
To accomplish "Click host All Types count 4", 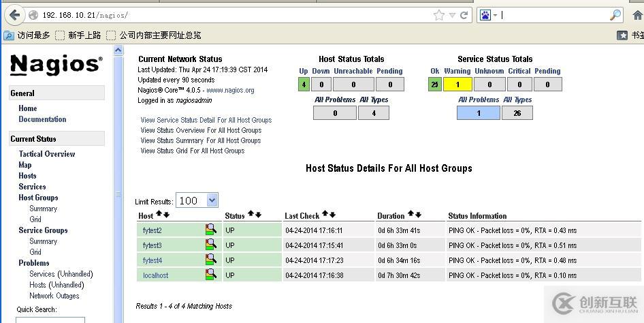I will [373, 113].
